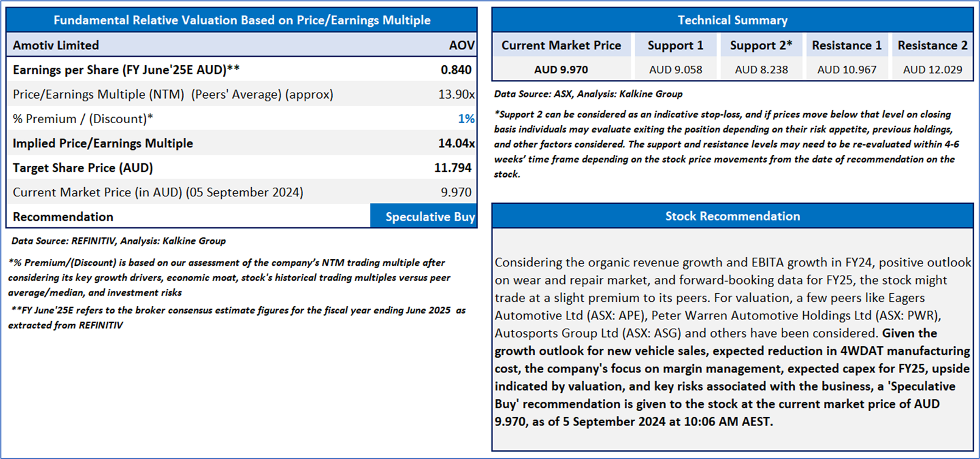Click the REFINITIV data source note
This screenshot has width=980, height=459.
point(119,241)
